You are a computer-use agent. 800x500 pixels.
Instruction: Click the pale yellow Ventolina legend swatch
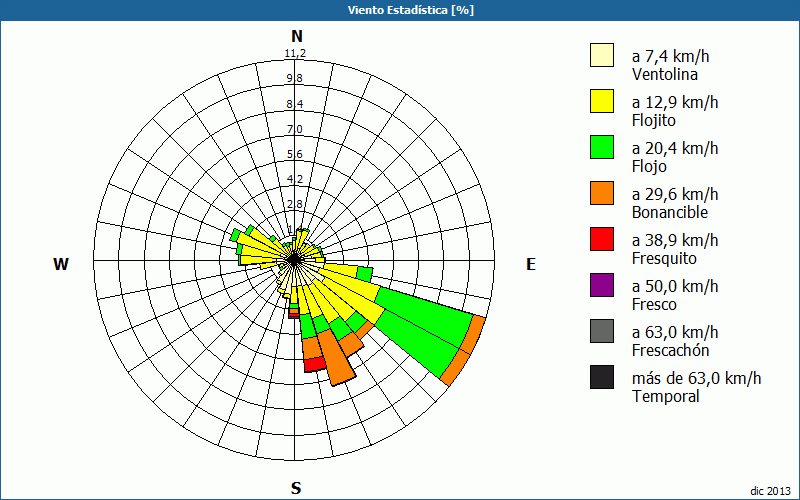click(x=602, y=55)
